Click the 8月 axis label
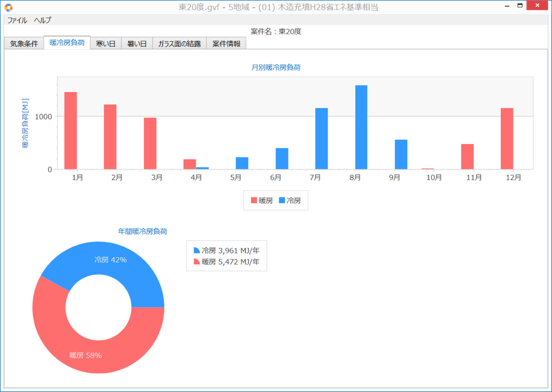 click(355, 178)
